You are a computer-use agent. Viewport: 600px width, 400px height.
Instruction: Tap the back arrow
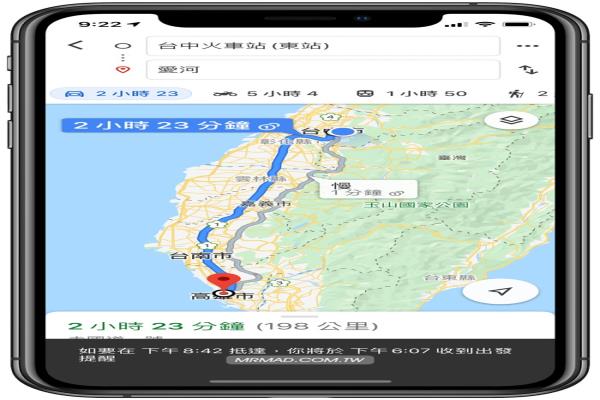[75, 45]
